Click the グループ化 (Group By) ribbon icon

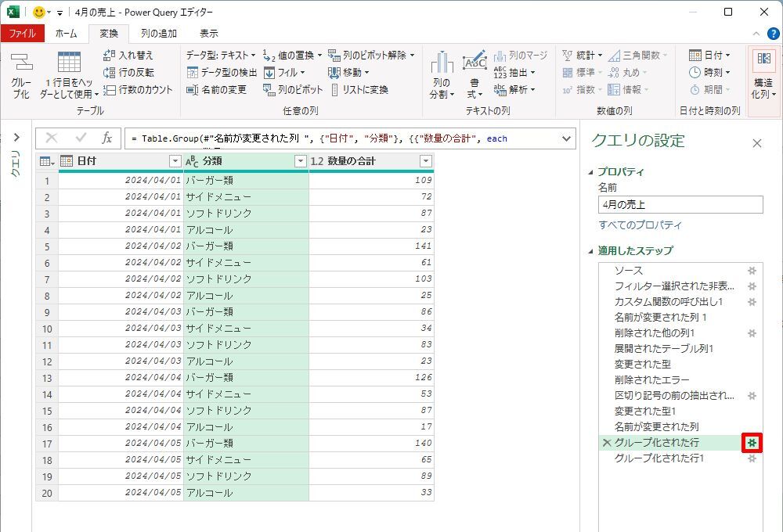[x=20, y=75]
